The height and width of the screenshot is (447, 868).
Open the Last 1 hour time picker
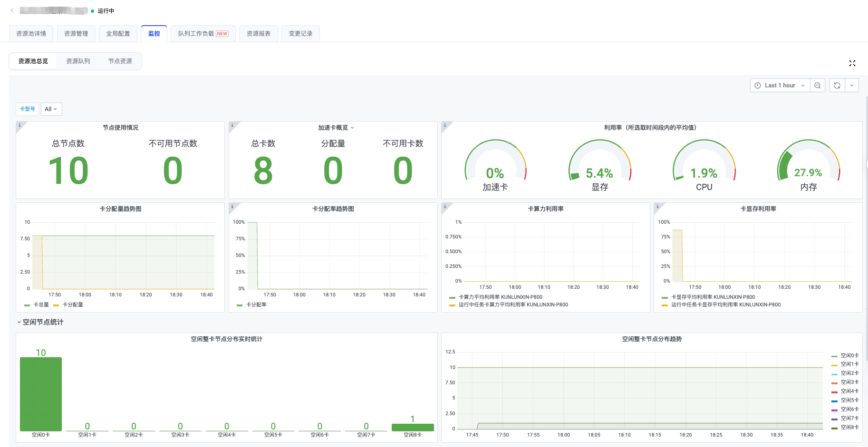[780, 86]
